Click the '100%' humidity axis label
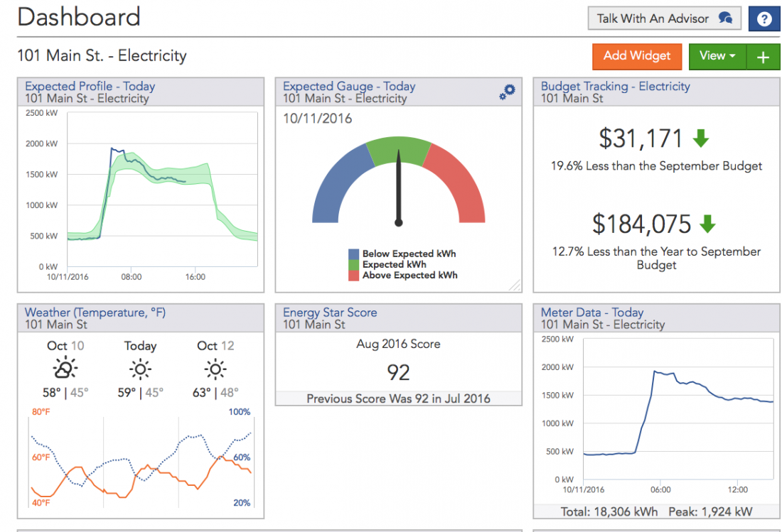The image size is (782, 532). 240,412
